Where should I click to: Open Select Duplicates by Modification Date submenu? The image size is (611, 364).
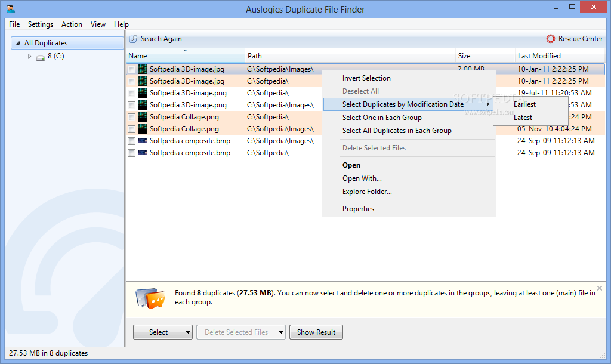[x=408, y=104]
